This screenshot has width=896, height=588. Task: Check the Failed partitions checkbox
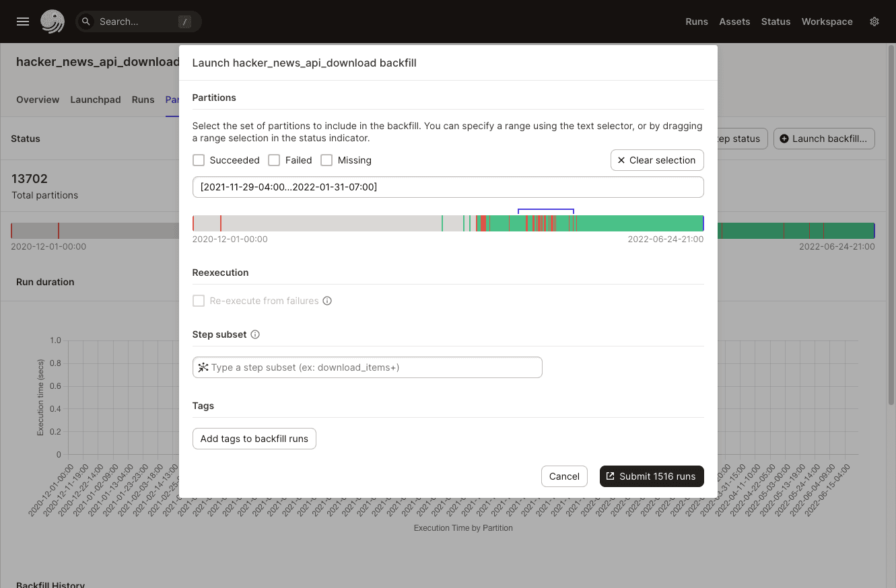pos(274,160)
